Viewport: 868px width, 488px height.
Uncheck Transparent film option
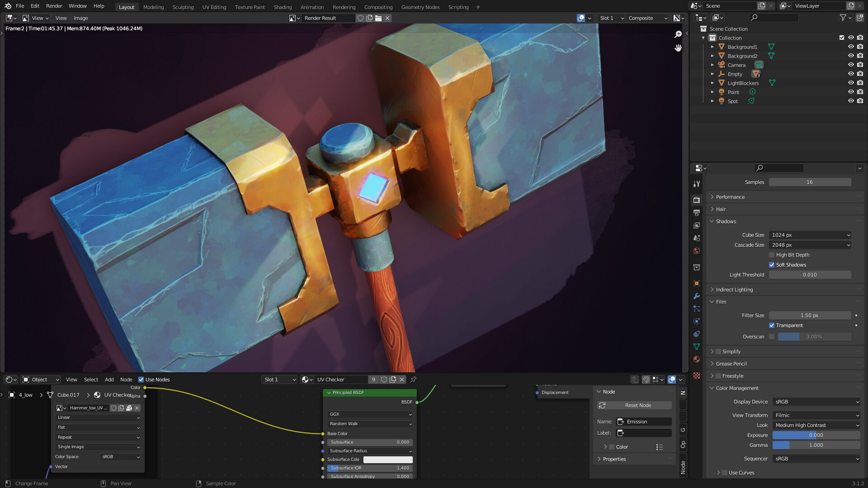pos(772,325)
